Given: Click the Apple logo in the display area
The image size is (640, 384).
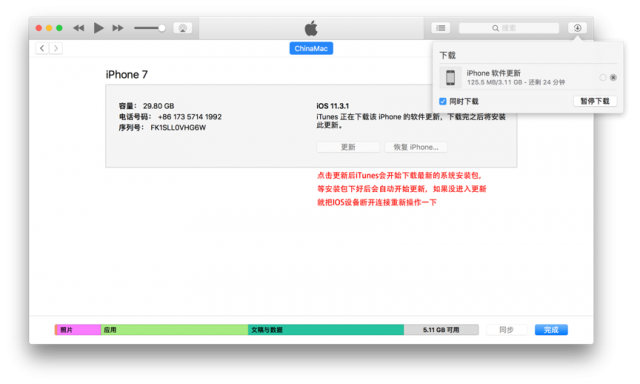Looking at the screenshot, I should (x=311, y=28).
